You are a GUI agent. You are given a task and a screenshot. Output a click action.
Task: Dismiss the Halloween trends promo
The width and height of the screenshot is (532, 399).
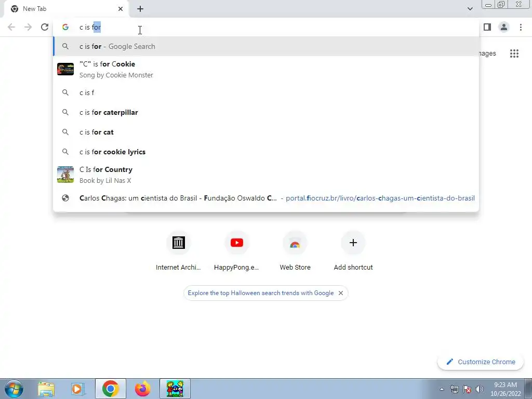pyautogui.click(x=341, y=293)
